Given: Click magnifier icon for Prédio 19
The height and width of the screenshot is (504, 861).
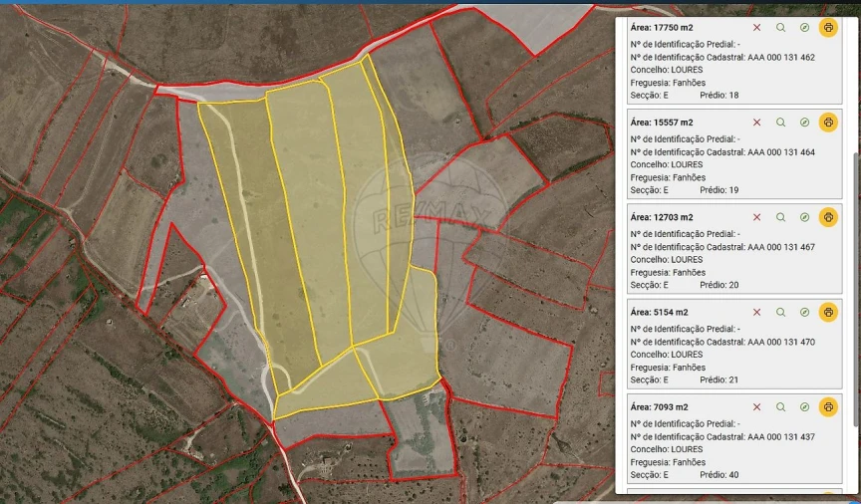Looking at the screenshot, I should click(x=780, y=123).
